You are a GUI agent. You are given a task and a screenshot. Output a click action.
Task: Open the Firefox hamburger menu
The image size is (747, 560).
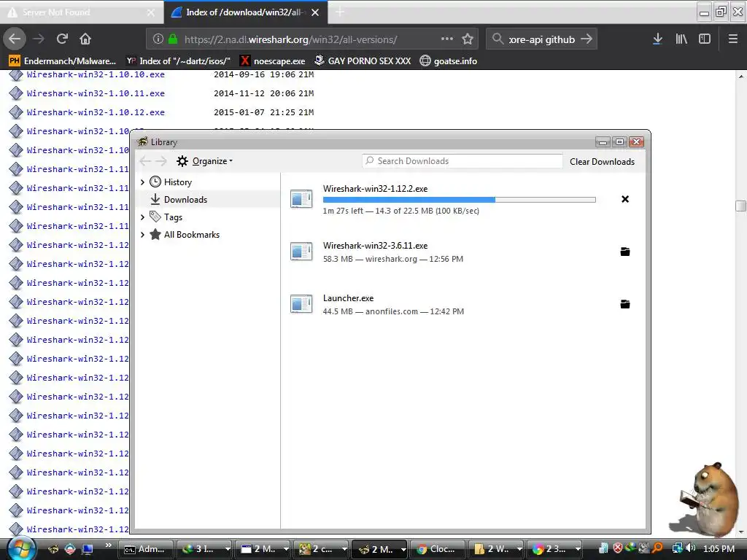[733, 39]
